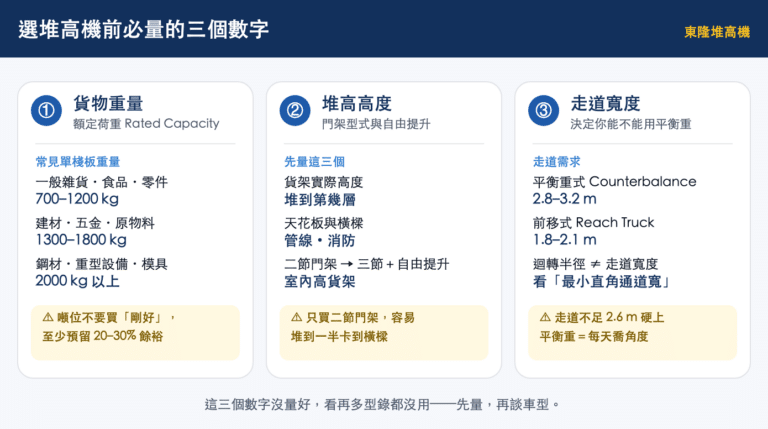
Task: Click the 堆到第幾層 text
Action: (319, 200)
